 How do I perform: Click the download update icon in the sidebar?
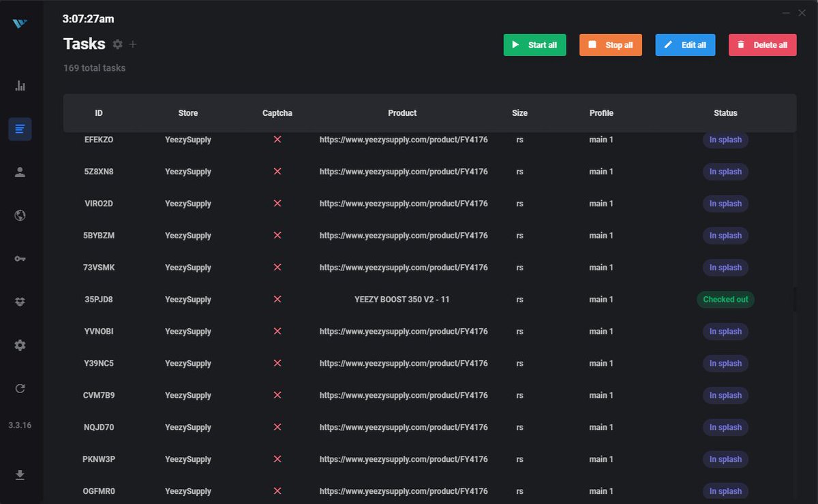point(20,475)
